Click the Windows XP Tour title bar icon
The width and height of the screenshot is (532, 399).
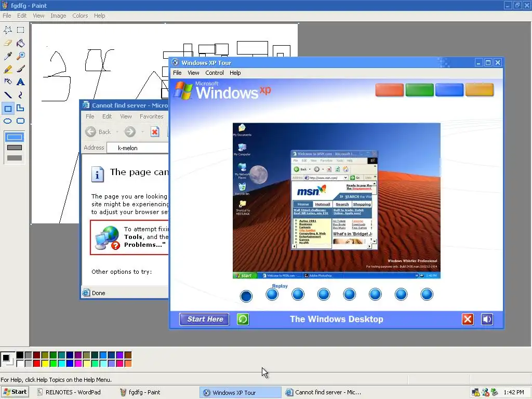pos(175,62)
